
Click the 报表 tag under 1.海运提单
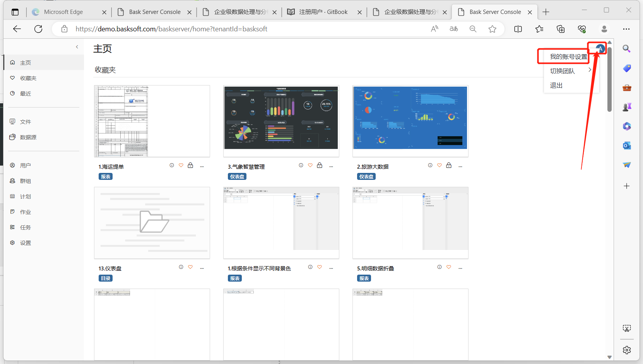coord(106,176)
